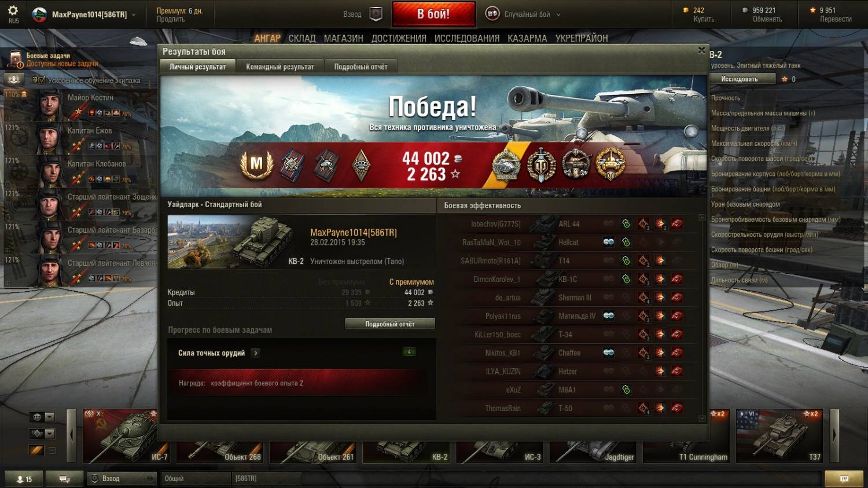Open the ИССЛЕДОВАНИЯ menu item
This screenshot has height=488, width=868.
pos(467,38)
